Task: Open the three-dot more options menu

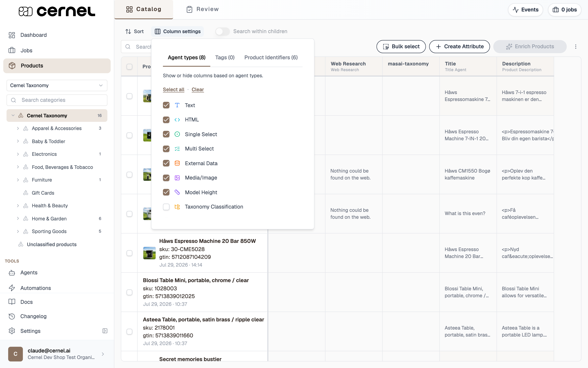Action: coord(576,46)
